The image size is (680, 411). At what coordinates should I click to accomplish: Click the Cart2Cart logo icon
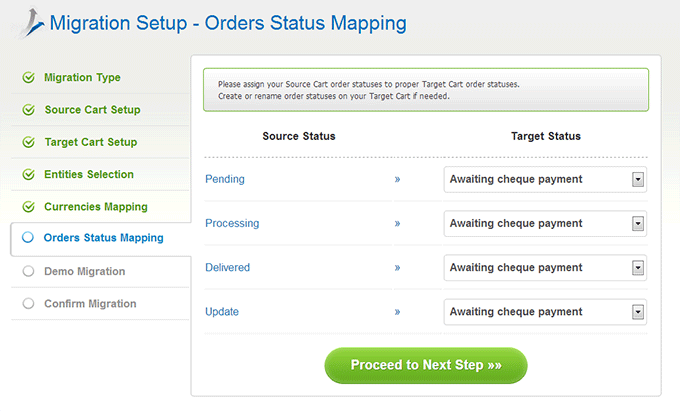pyautogui.click(x=29, y=23)
